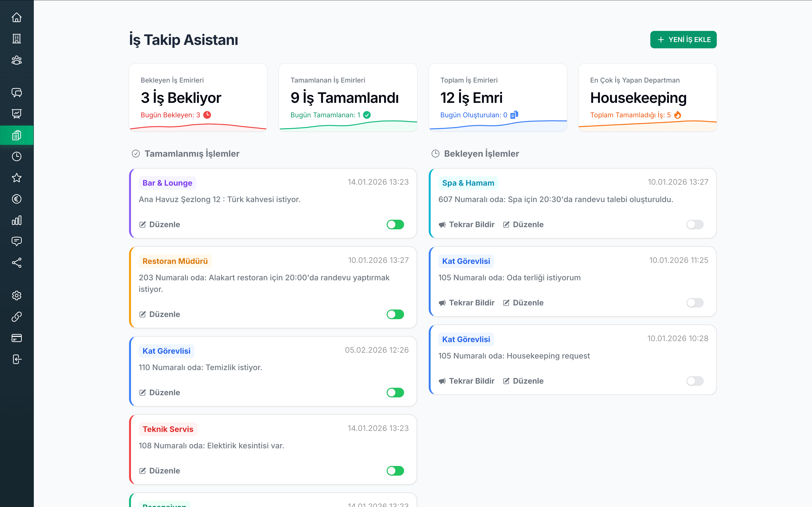The width and height of the screenshot is (812, 507).
Task: Open the clock history sidebar icon
Action: click(16, 156)
